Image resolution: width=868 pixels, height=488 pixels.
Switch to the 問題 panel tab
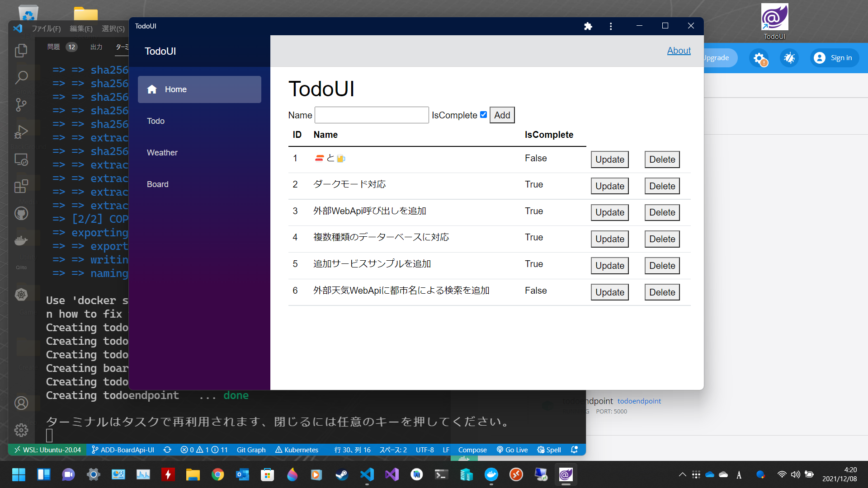pyautogui.click(x=54, y=47)
